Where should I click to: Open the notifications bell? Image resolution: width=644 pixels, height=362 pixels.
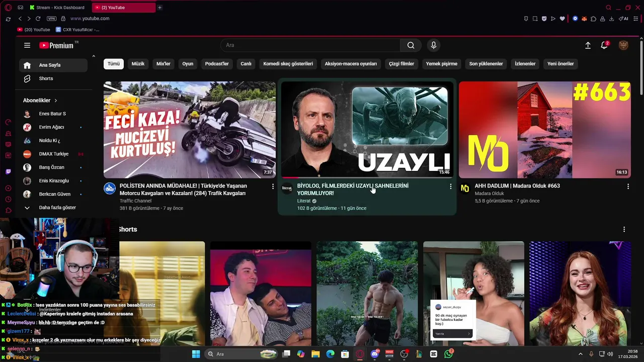(604, 45)
